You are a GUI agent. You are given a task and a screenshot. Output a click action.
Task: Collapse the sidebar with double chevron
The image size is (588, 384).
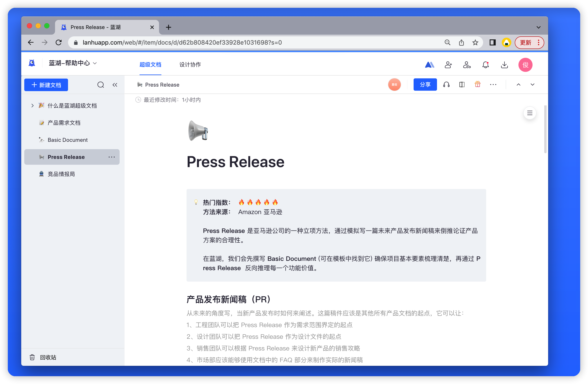pos(115,85)
